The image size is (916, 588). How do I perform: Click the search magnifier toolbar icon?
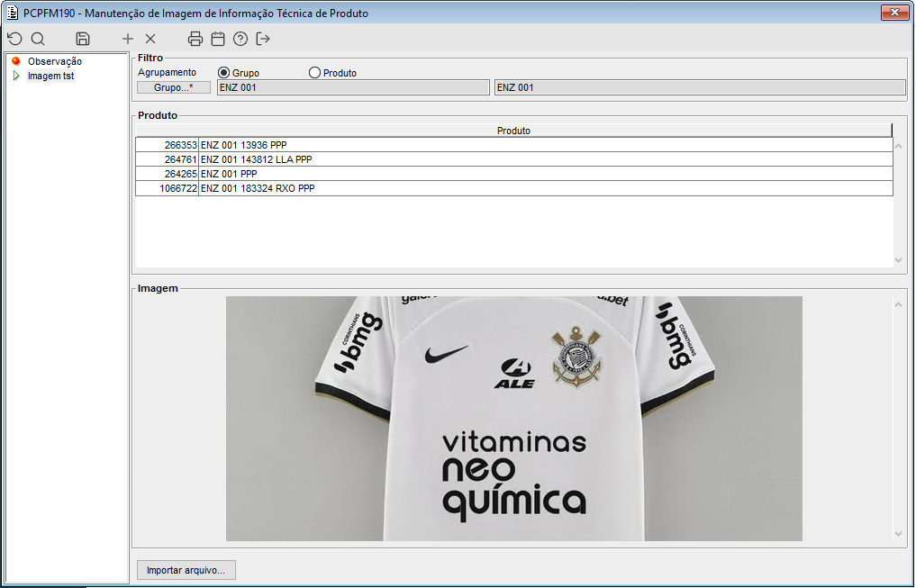pyautogui.click(x=38, y=39)
